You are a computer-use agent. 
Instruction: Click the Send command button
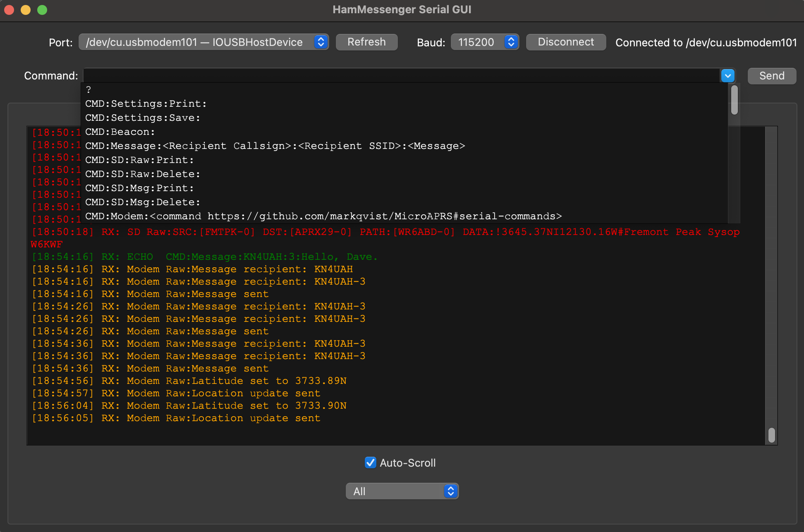772,76
